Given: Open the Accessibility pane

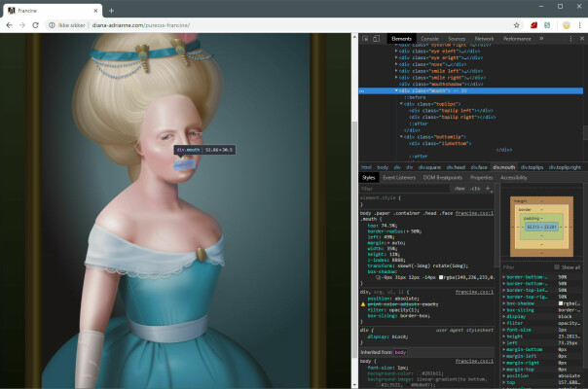Looking at the screenshot, I should 514,178.
